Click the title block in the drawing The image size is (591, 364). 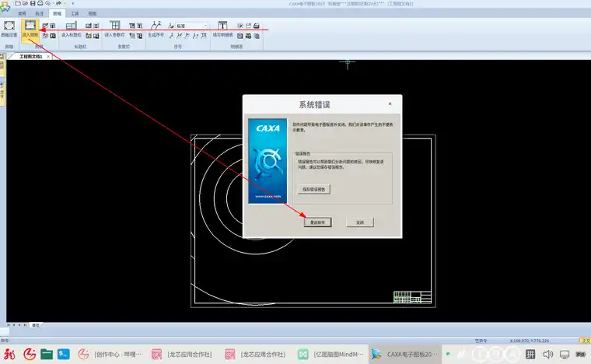(412, 297)
